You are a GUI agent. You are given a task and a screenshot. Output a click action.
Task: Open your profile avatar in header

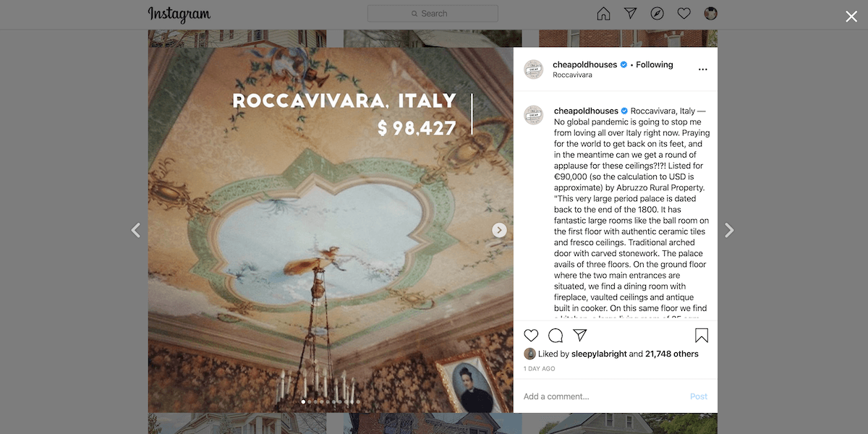710,14
